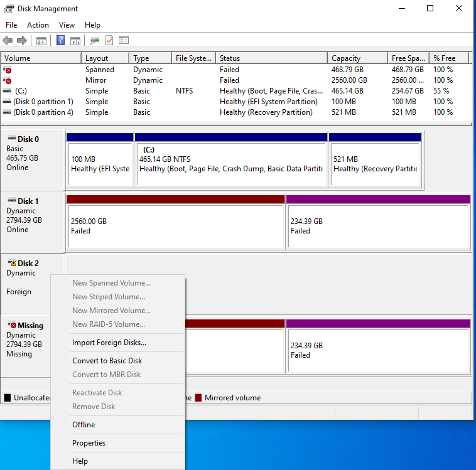Click the 55 % free cell
The height and width of the screenshot is (470, 476).
pos(441,91)
